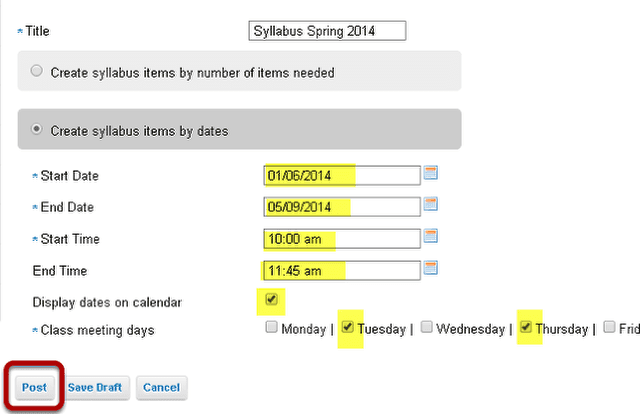Image resolution: width=640 pixels, height=414 pixels.
Task: Open the End Time picker icon
Action: click(x=431, y=268)
